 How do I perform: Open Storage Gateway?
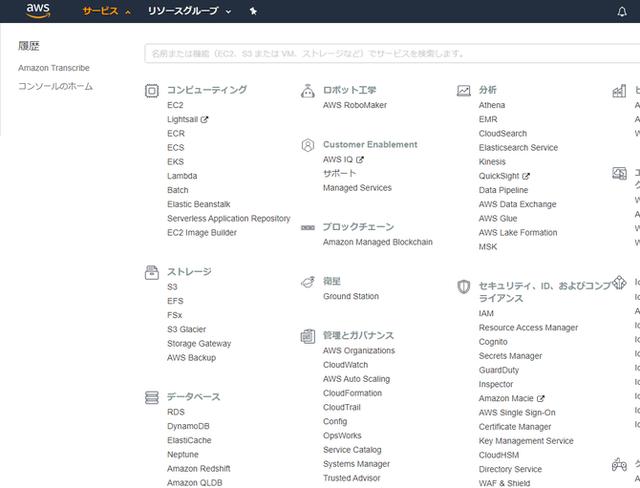coord(199,344)
